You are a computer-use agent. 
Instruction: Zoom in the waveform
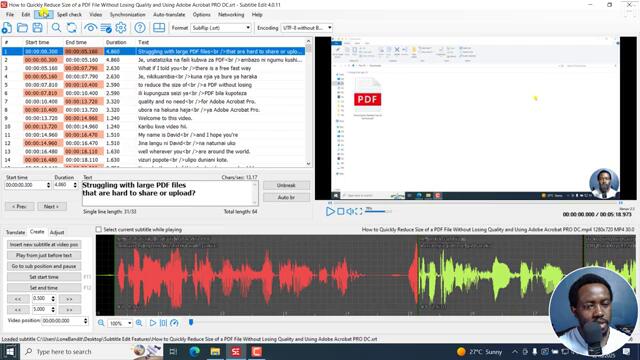point(139,323)
